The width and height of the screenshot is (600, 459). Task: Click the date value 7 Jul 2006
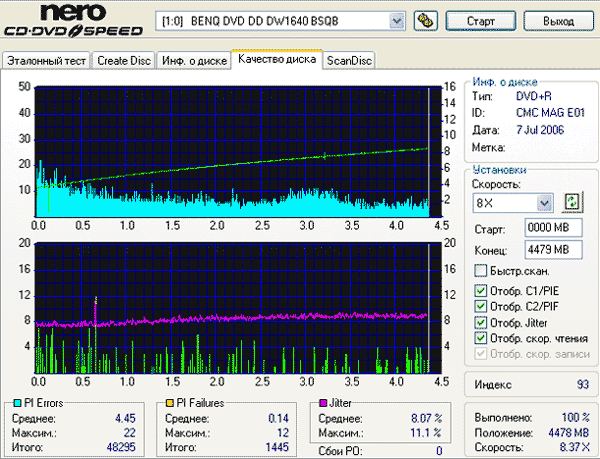[540, 130]
